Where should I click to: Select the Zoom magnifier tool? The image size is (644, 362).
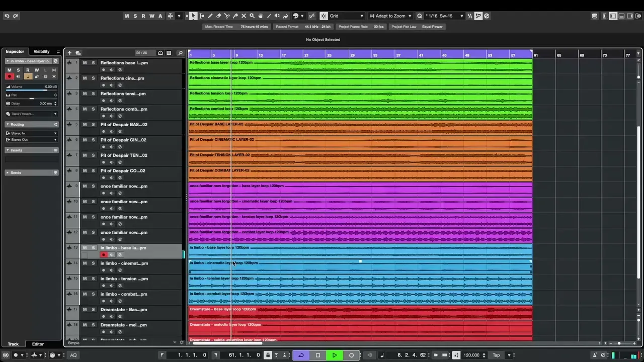[x=252, y=16]
